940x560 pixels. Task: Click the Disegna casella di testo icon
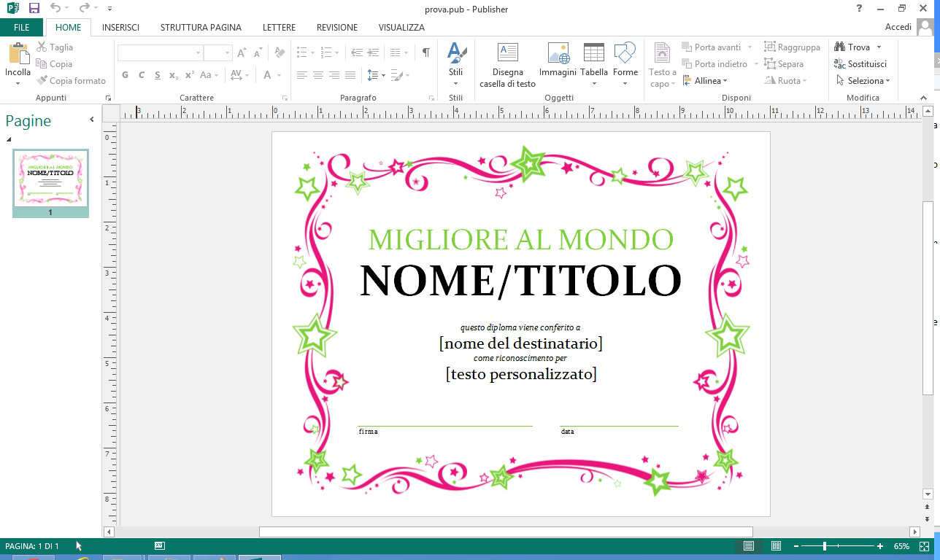[x=507, y=54]
